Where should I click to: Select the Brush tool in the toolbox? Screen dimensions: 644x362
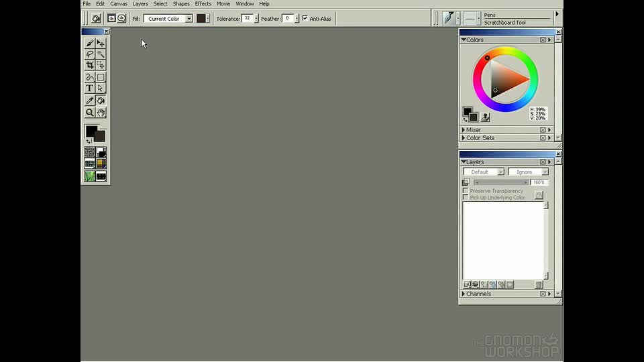point(89,43)
